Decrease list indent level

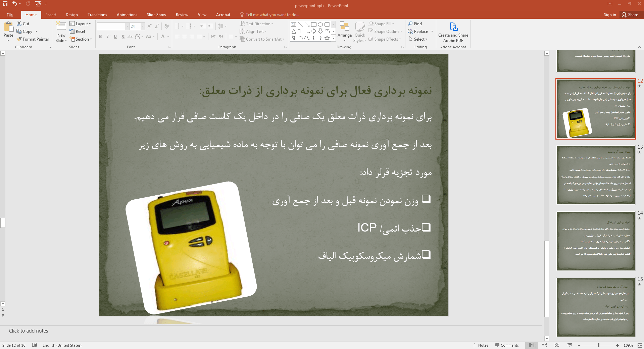(x=203, y=26)
